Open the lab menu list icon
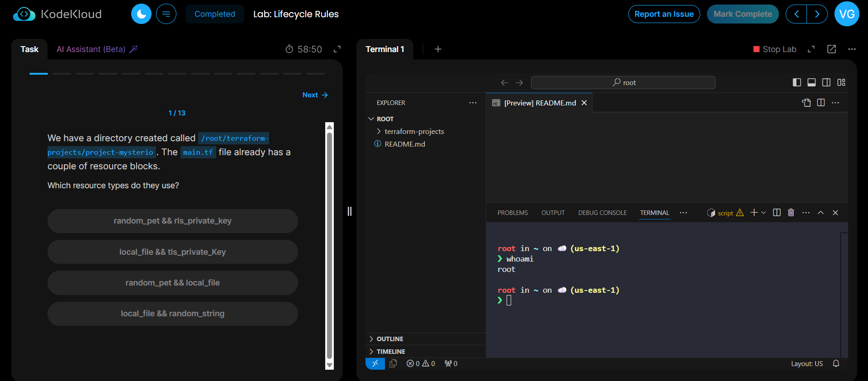 166,14
